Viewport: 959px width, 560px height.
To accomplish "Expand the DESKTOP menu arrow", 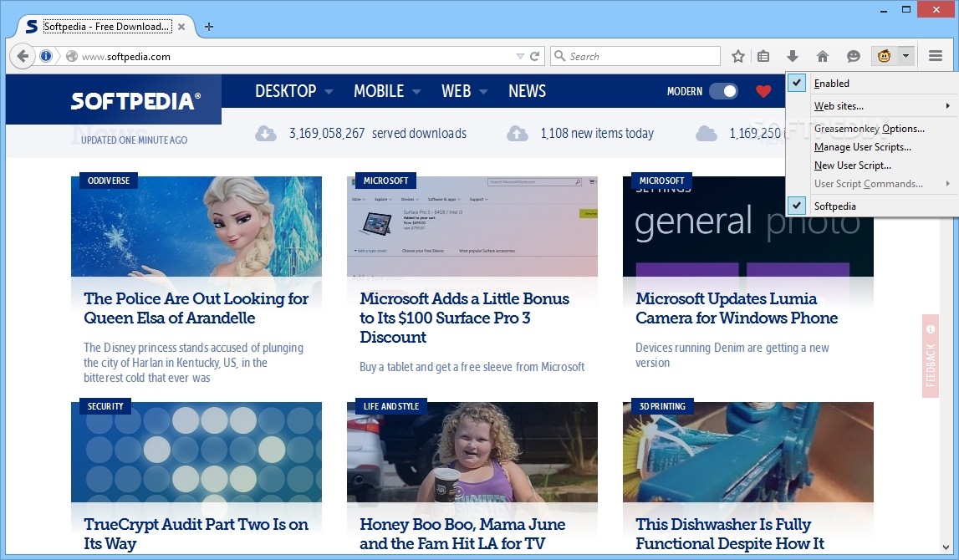I will [x=329, y=92].
